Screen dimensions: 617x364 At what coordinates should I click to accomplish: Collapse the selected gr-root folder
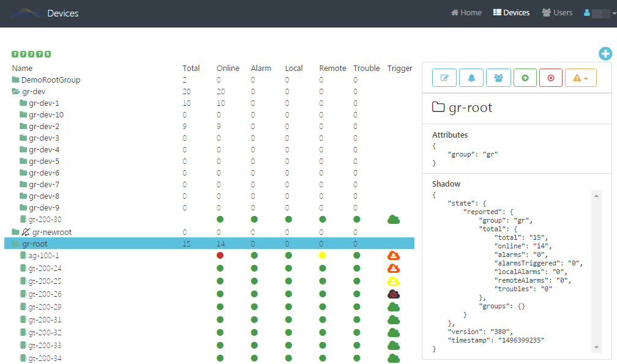(16, 243)
